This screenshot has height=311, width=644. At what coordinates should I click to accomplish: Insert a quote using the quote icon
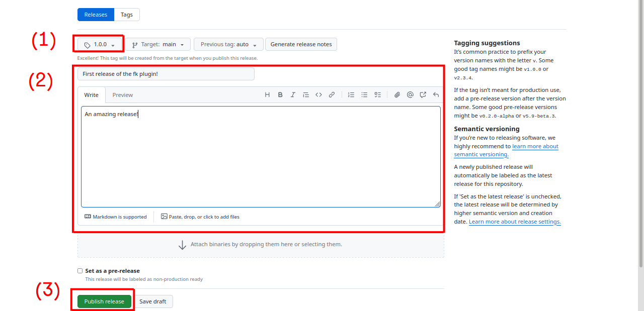point(306,94)
